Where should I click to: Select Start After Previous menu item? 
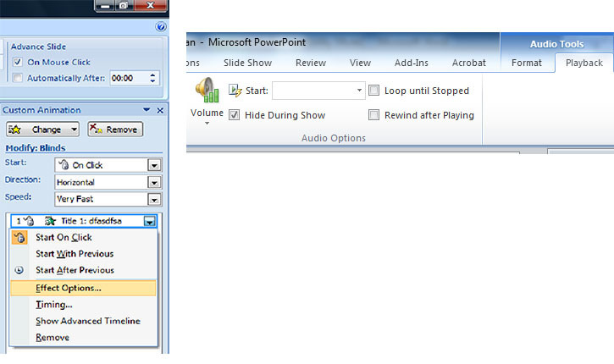(84, 270)
